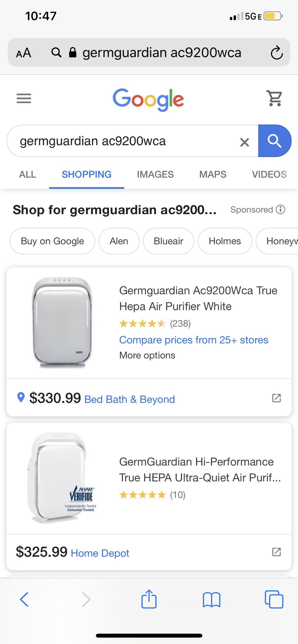
Task: Open Compare prices from 25+ stores
Action: [x=194, y=340]
